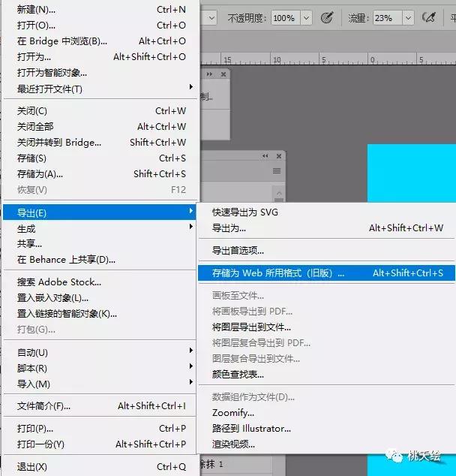This screenshot has width=456, height=476.
Task: Choose 快速导出为 SVG in submenu
Action: (326, 212)
